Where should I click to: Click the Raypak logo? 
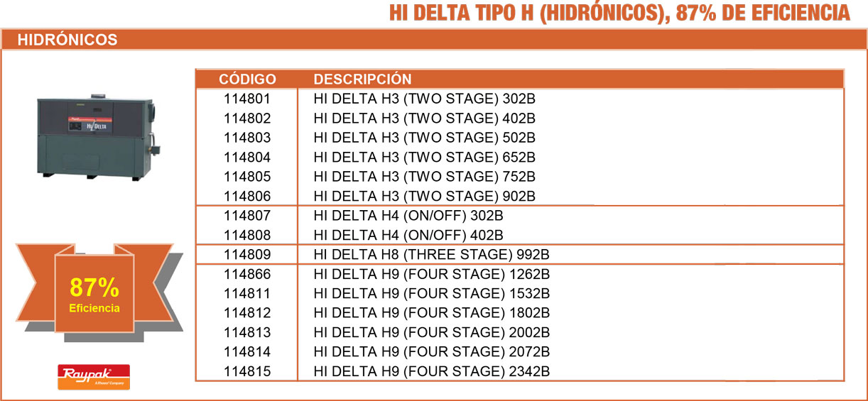(x=93, y=375)
